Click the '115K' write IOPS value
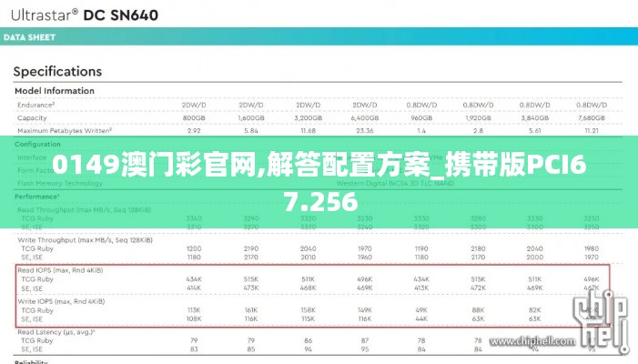638x364 pixels. 308,319
